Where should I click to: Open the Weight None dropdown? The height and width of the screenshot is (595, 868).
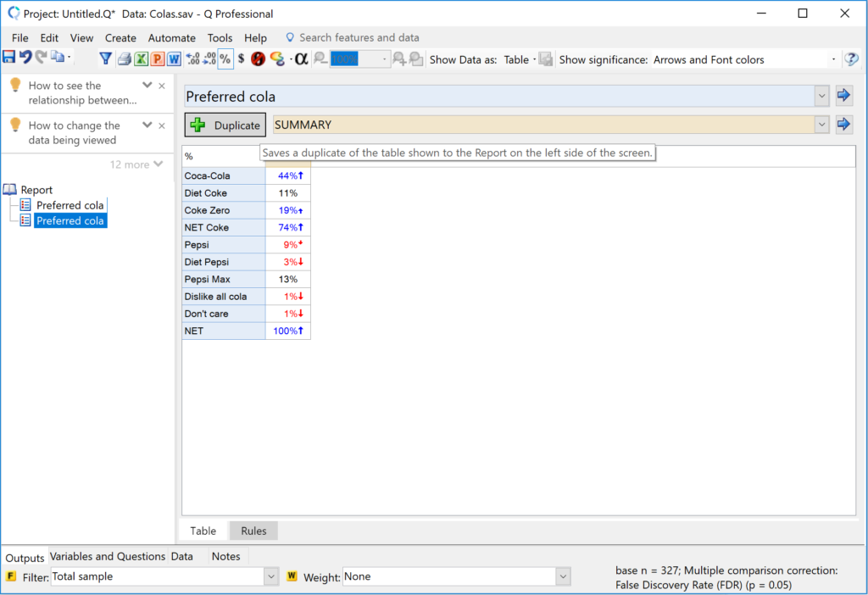pos(563,576)
